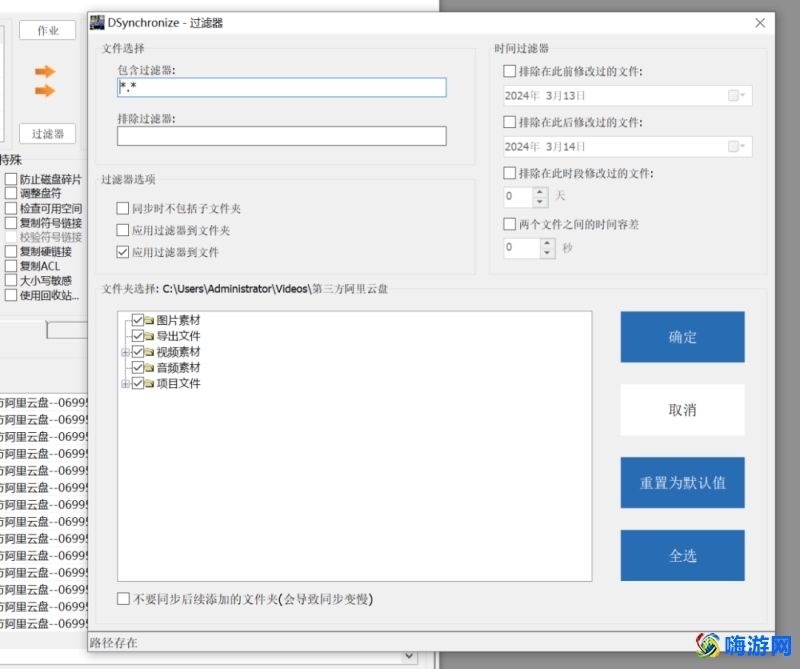Focus the 包含过滤器 input field
Image resolution: width=800 pixels, height=669 pixels.
tap(282, 87)
